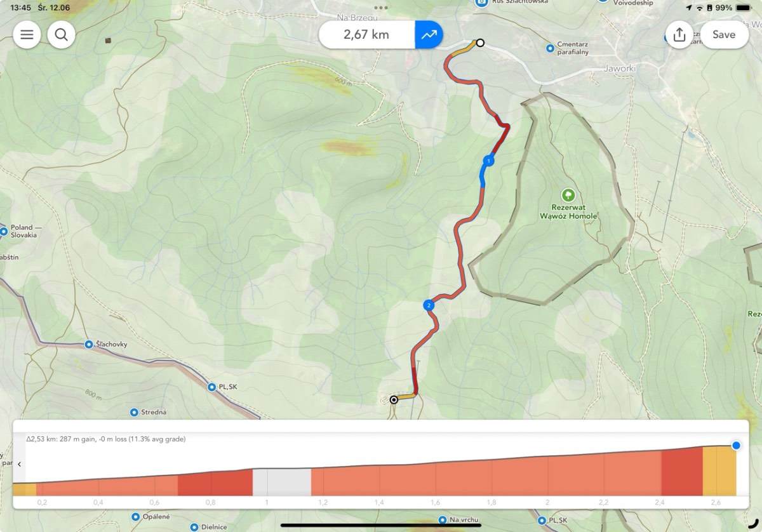
Task: Tap the Poland — Slovakia border marker
Action: tap(3, 232)
